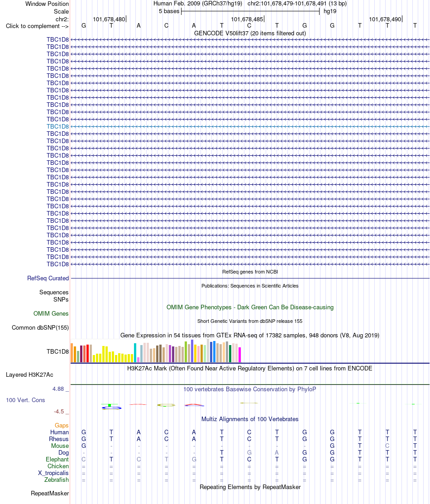Select the 'Rhesus' alignment row label
Image resolution: width=430 pixels, height=504 pixels.
coord(59,439)
